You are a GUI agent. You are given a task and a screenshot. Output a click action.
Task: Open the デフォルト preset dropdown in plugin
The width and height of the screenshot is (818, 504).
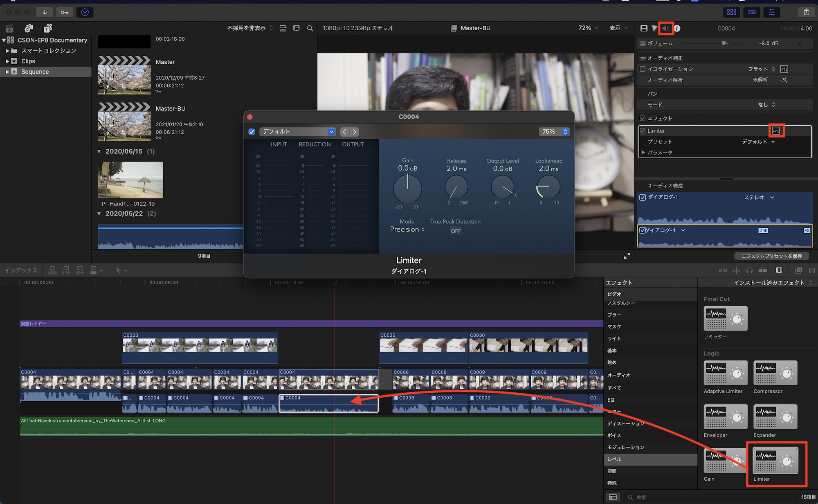point(297,132)
